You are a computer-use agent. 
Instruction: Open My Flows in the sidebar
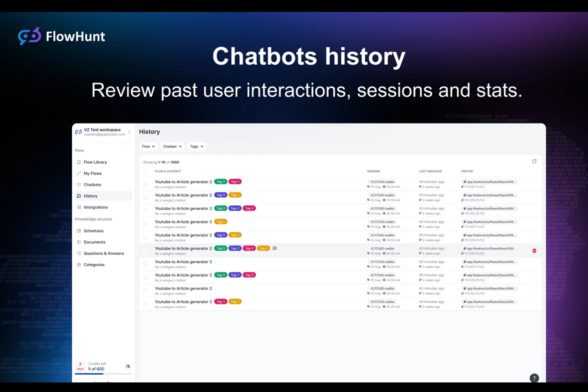(x=92, y=174)
